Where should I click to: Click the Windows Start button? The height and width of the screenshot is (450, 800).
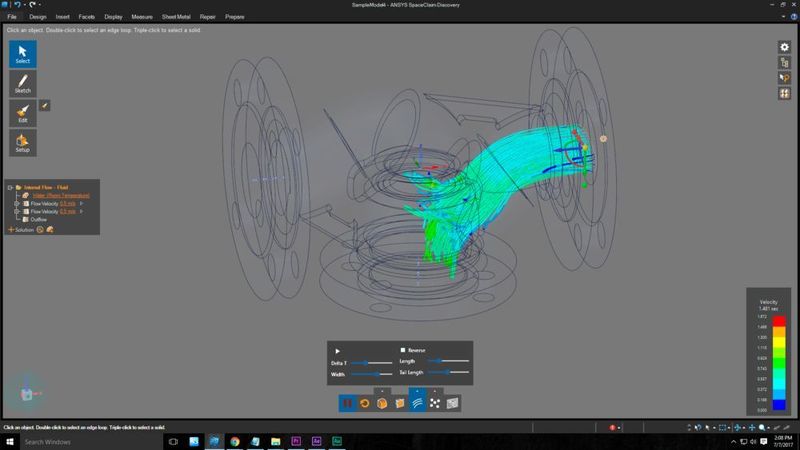pos(9,442)
